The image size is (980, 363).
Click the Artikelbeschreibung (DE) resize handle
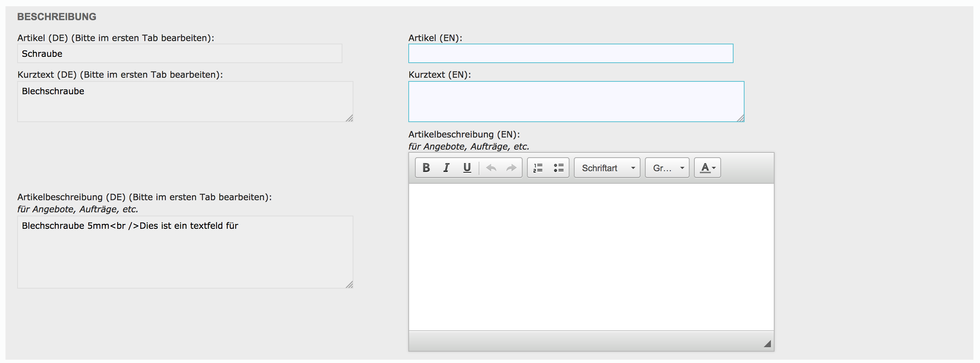pyautogui.click(x=349, y=285)
